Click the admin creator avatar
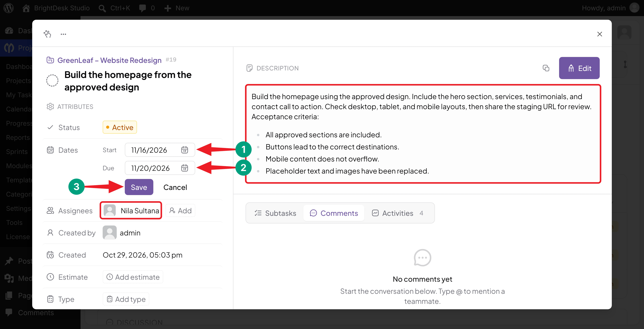The image size is (644, 329). (x=110, y=233)
